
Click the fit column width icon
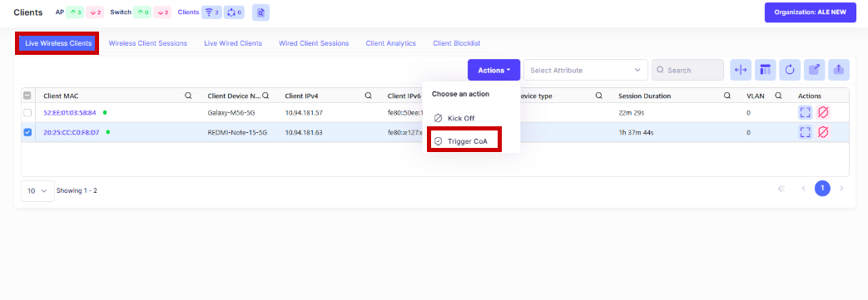[741, 70]
